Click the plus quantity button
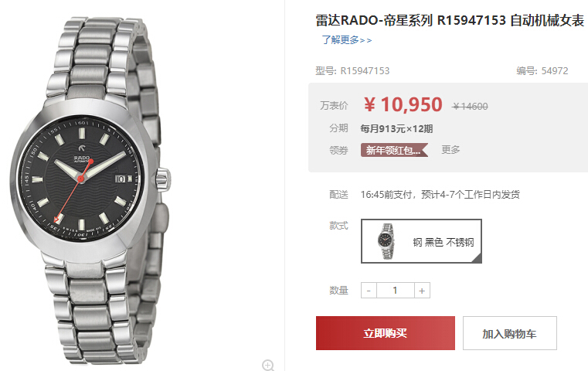Screen dimensions: 588x371 coord(422,291)
